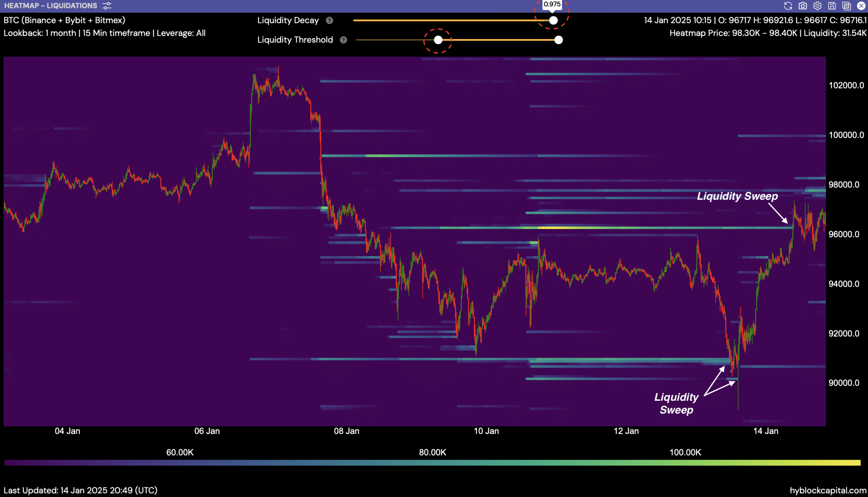Screen dimensions: 868x497
Task: Click the 10 Jan date axis label
Action: coord(486,431)
